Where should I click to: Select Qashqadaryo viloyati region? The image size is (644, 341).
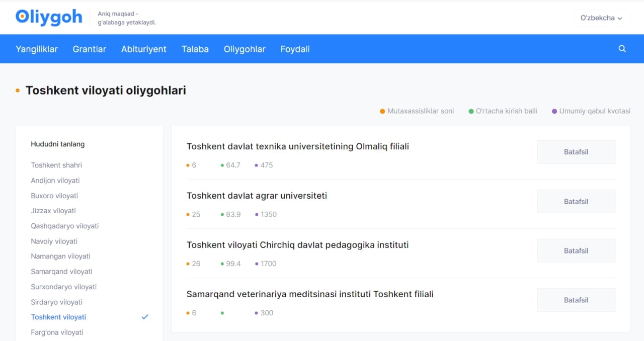click(x=65, y=226)
